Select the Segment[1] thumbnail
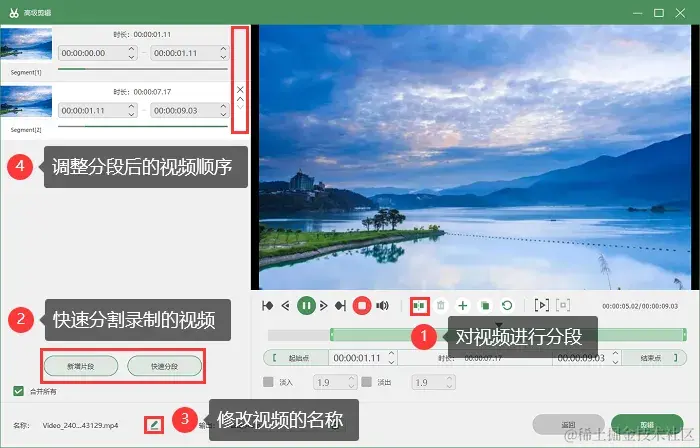The image size is (700, 448). click(x=26, y=45)
